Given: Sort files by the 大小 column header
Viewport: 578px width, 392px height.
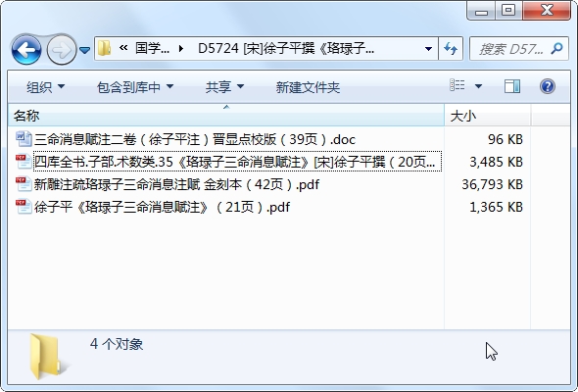Looking at the screenshot, I should (x=487, y=116).
